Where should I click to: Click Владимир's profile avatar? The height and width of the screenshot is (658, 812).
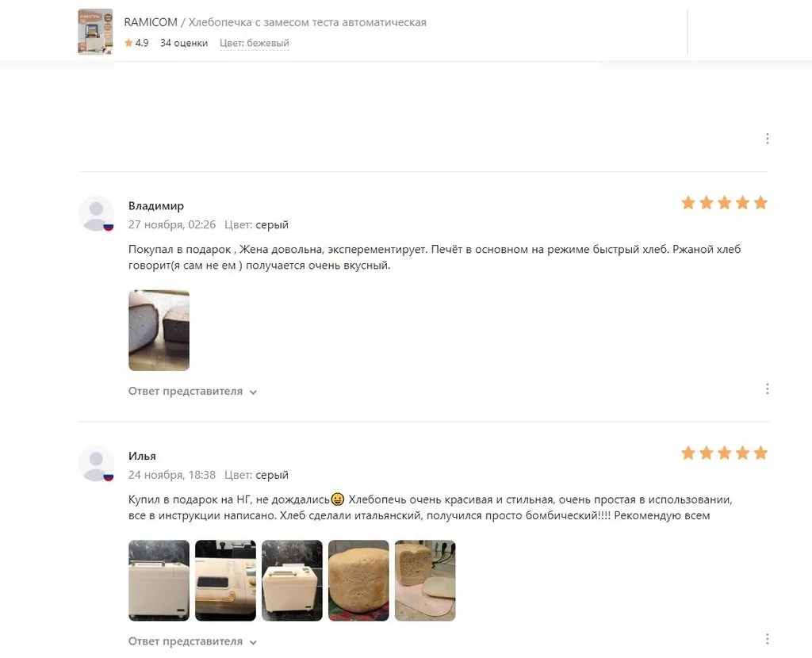point(96,214)
